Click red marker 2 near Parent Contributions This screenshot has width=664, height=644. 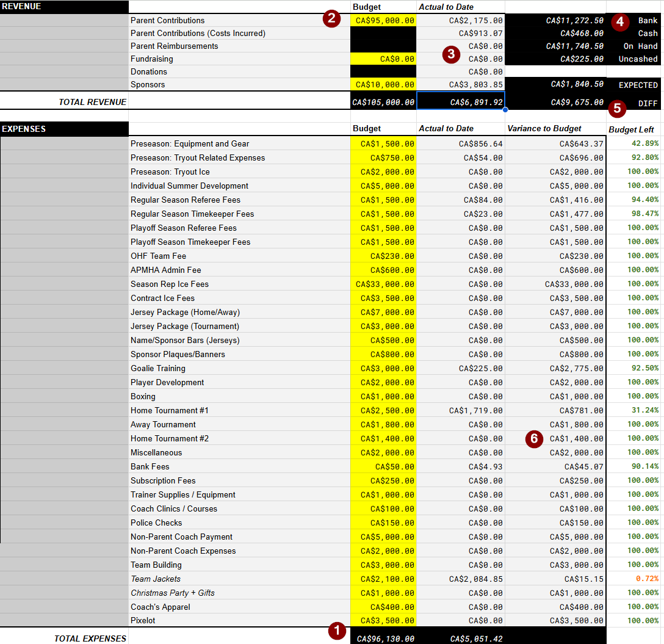click(331, 18)
